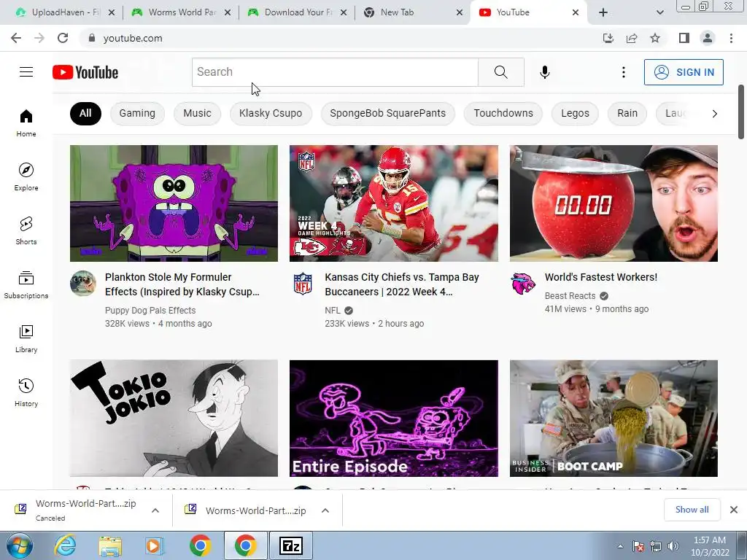This screenshot has height=560, width=747.
Task: Open History in sidebar
Action: tap(26, 392)
